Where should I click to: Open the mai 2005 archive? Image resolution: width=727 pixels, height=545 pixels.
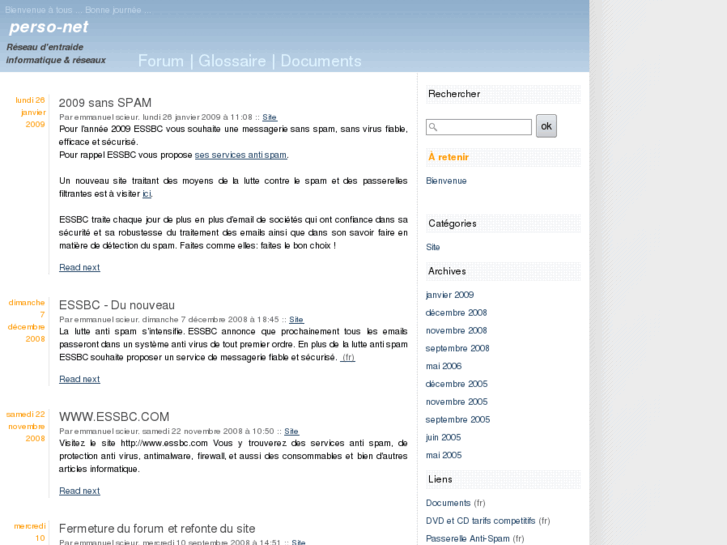click(444, 455)
